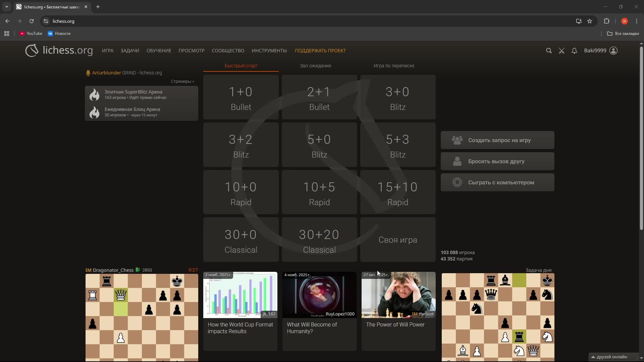The height and width of the screenshot is (362, 644).
Task: Click Создать запрос на игру button
Action: [x=497, y=140]
